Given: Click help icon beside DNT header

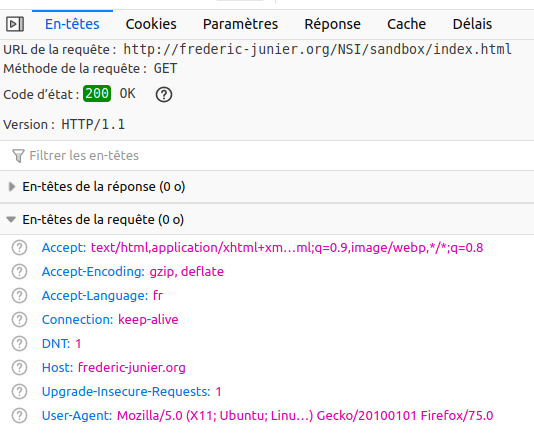Looking at the screenshot, I should click(19, 344).
